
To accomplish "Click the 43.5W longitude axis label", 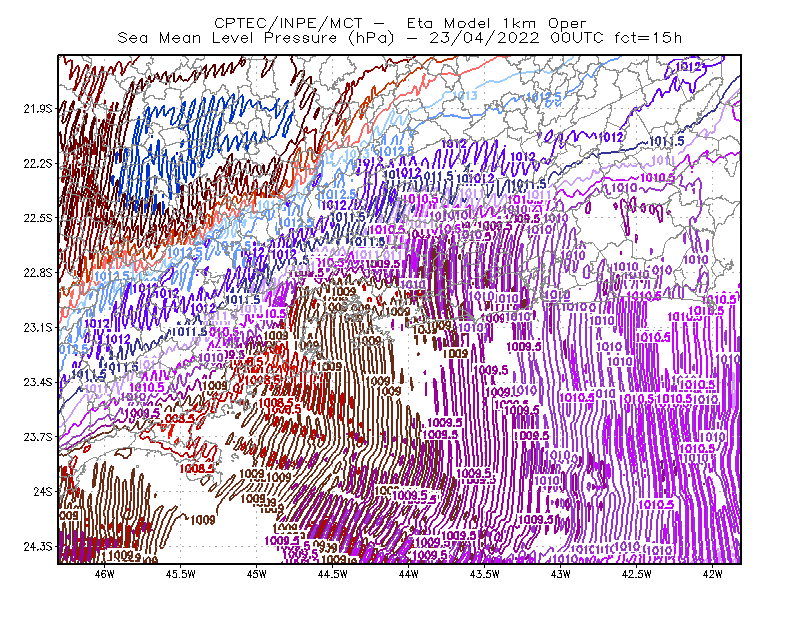I will [485, 574].
